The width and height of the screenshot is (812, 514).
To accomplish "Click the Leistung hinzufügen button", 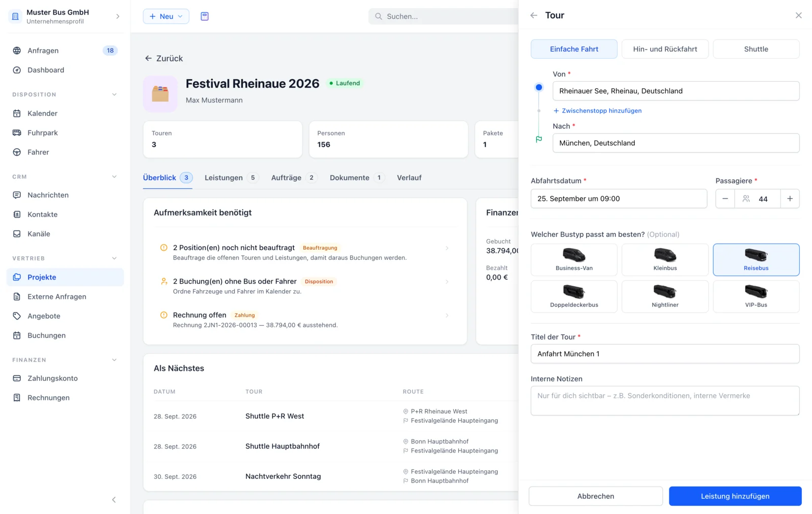I will [x=735, y=496].
